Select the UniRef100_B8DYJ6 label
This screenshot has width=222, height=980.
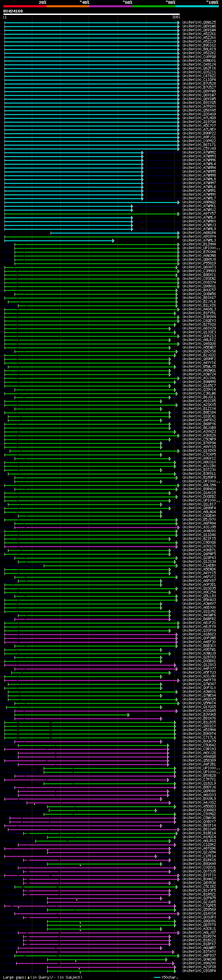(x=199, y=787)
